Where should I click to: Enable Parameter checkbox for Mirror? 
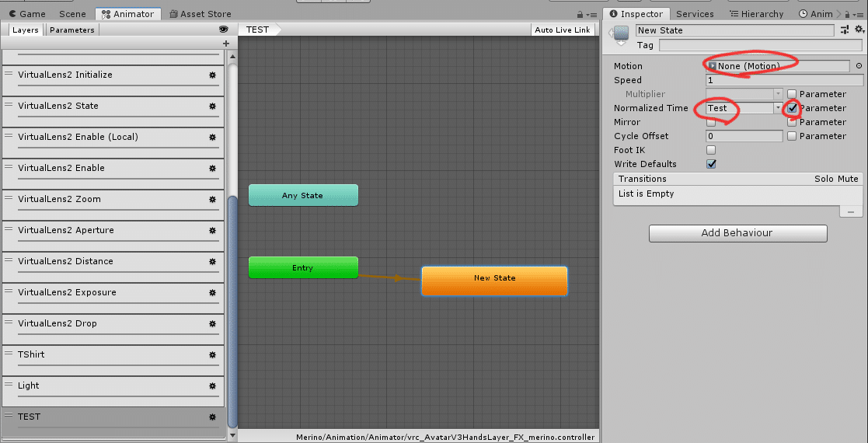pyautogui.click(x=792, y=122)
